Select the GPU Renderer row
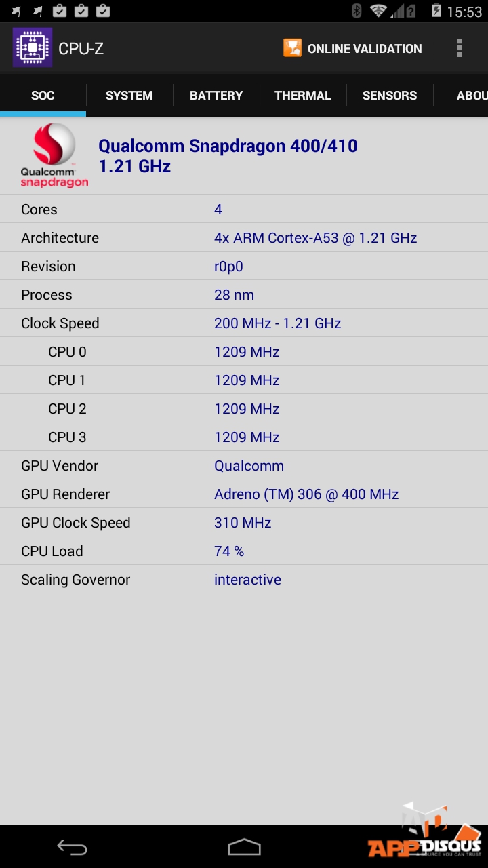This screenshot has height=868, width=488. point(244,494)
